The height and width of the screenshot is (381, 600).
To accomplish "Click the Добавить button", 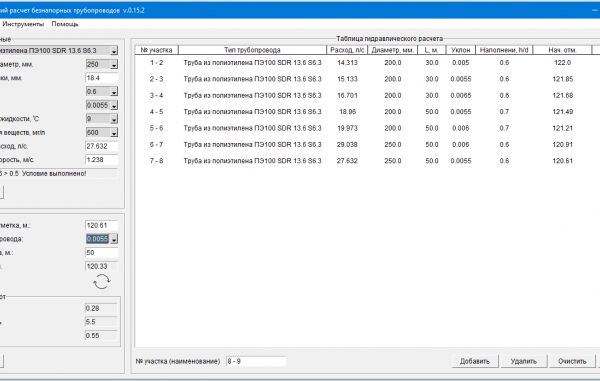I will (x=474, y=361).
